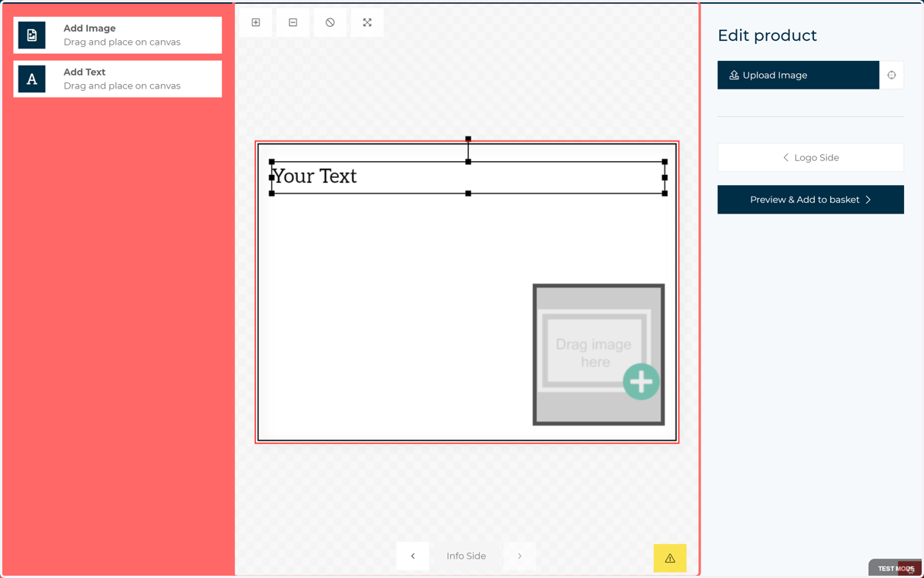Click the top-right resize handle of text box
Screen dimensions: 924x578
(665, 162)
